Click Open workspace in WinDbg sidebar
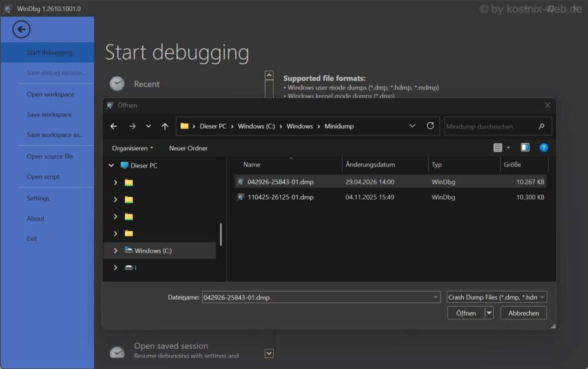The width and height of the screenshot is (588, 369). pos(51,95)
